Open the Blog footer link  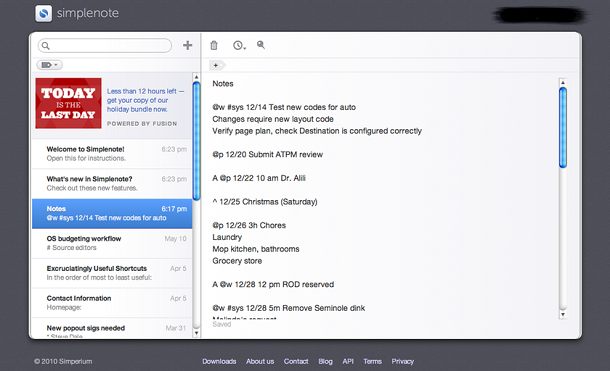(x=326, y=361)
